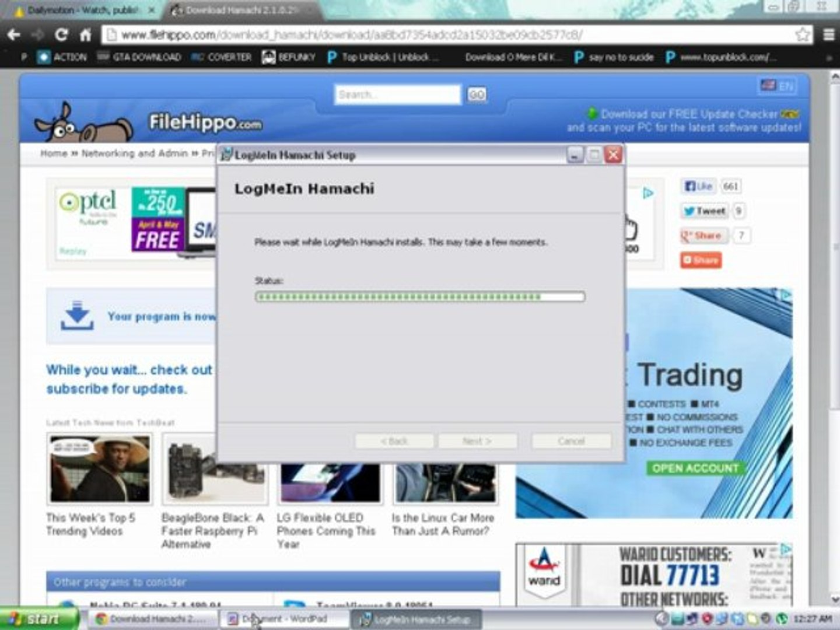
Task: Reload the page with refresh icon
Action: coord(61,35)
